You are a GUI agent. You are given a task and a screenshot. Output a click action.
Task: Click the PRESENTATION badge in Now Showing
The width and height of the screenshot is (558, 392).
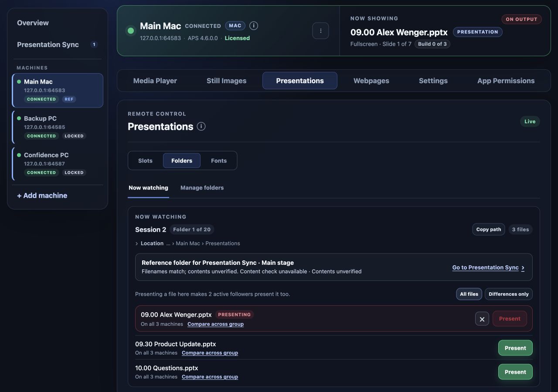point(478,32)
